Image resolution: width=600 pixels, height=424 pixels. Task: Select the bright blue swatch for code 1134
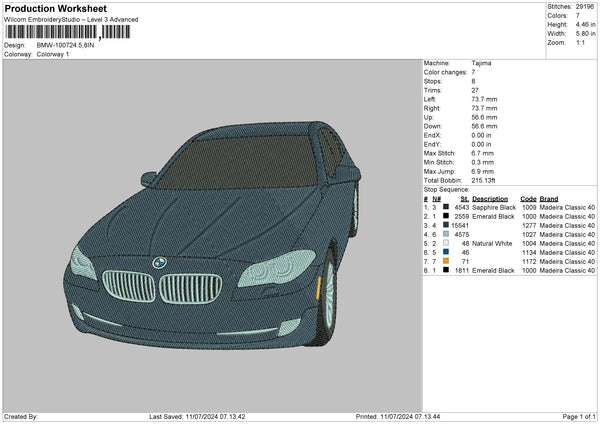[x=446, y=252]
